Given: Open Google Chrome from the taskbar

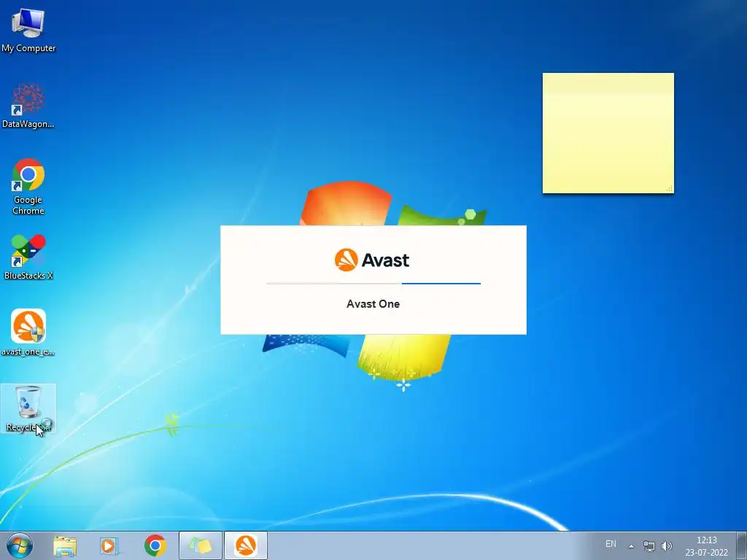Looking at the screenshot, I should 155,545.
